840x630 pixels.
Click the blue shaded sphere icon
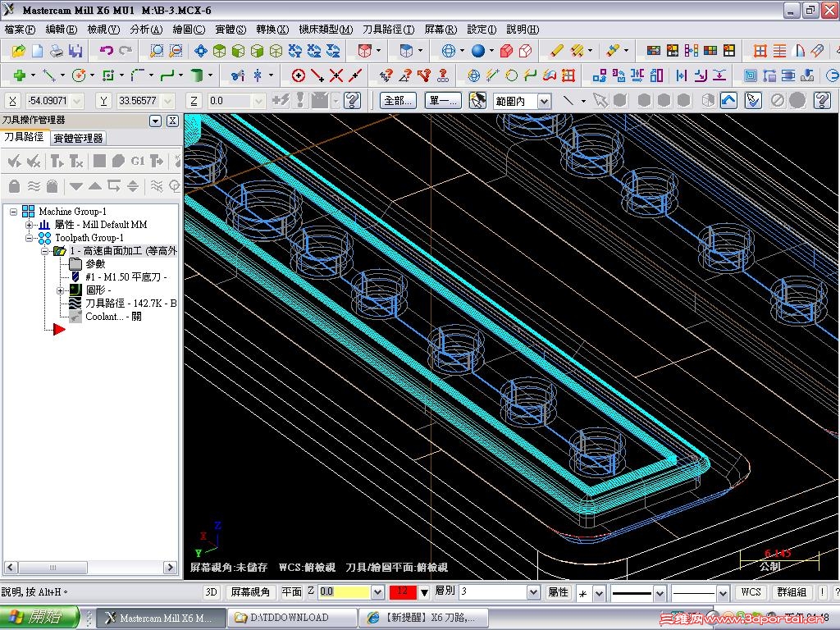point(477,51)
